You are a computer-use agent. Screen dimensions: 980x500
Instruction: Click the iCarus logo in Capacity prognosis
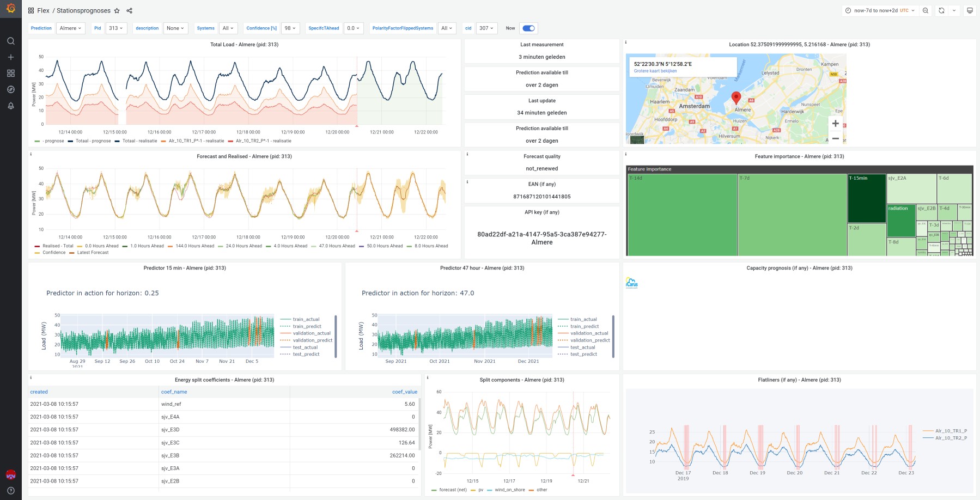click(632, 283)
